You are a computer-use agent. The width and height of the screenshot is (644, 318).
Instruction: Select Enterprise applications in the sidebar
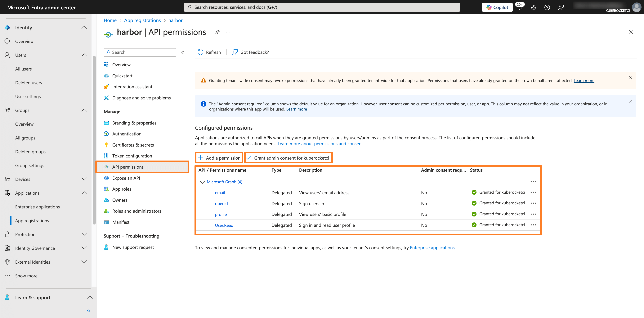tap(38, 207)
